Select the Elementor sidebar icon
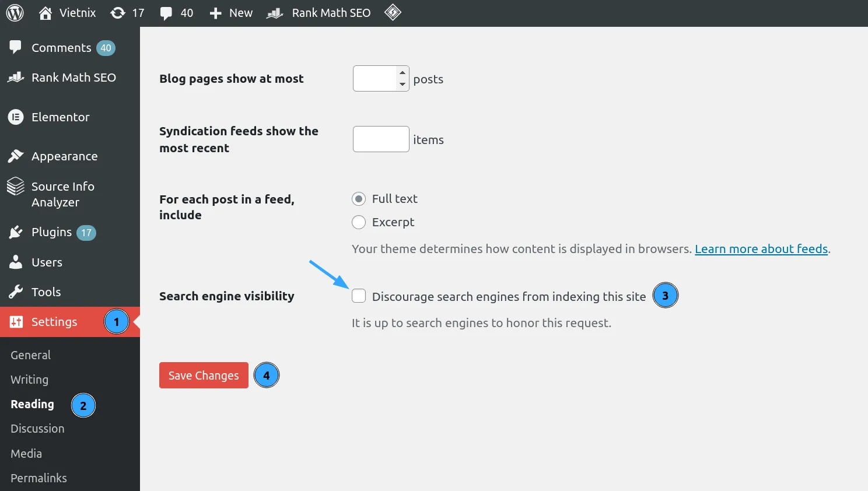The image size is (868, 491). [16, 117]
